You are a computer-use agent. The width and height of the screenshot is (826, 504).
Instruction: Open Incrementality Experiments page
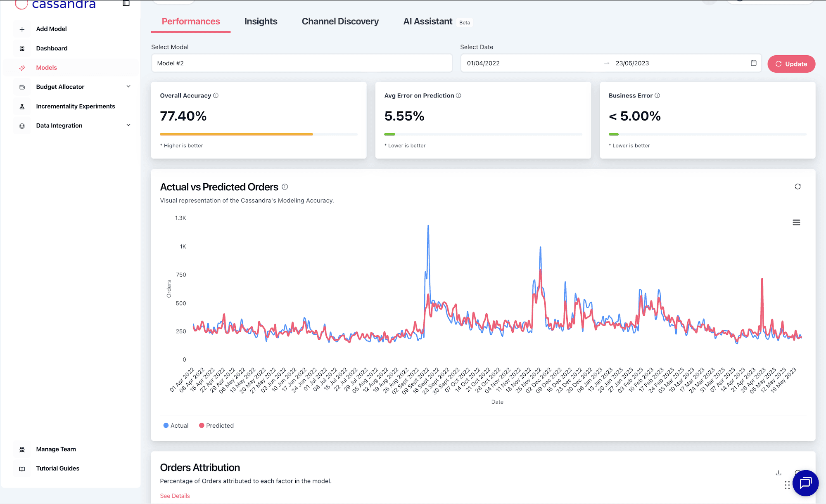pos(76,106)
